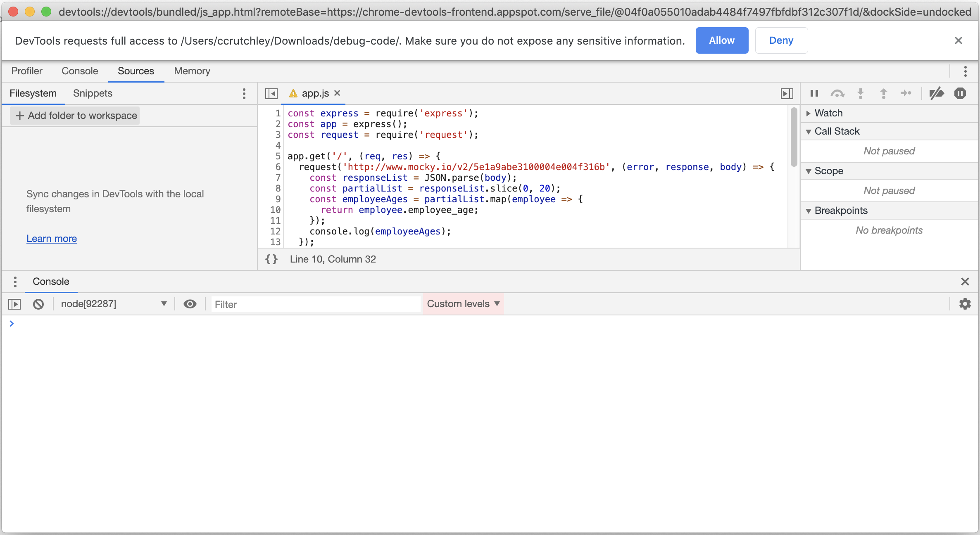
Task: Toggle pretty-print formatting for app.js
Action: (x=271, y=259)
